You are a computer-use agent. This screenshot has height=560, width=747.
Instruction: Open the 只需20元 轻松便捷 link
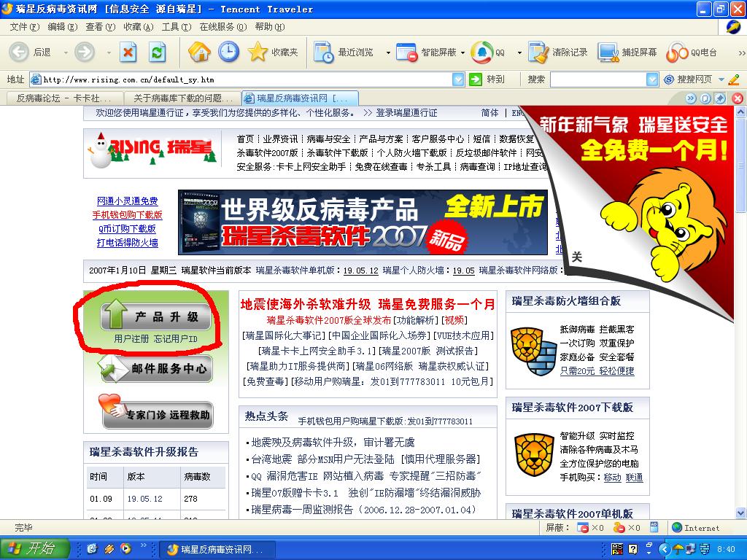click(x=597, y=370)
